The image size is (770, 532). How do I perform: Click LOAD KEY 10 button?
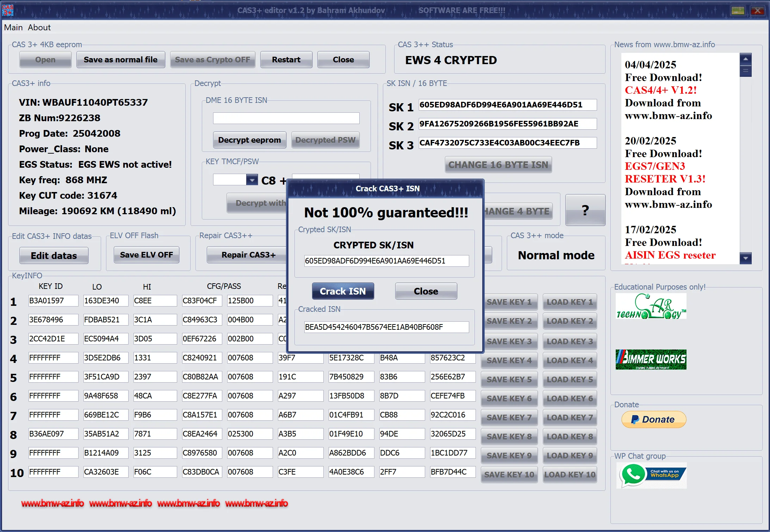570,475
